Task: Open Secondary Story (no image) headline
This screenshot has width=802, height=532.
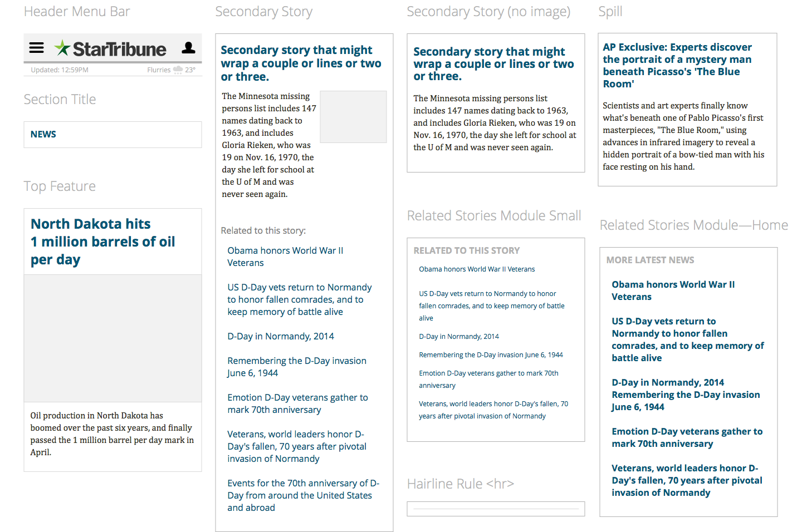Action: pos(493,64)
